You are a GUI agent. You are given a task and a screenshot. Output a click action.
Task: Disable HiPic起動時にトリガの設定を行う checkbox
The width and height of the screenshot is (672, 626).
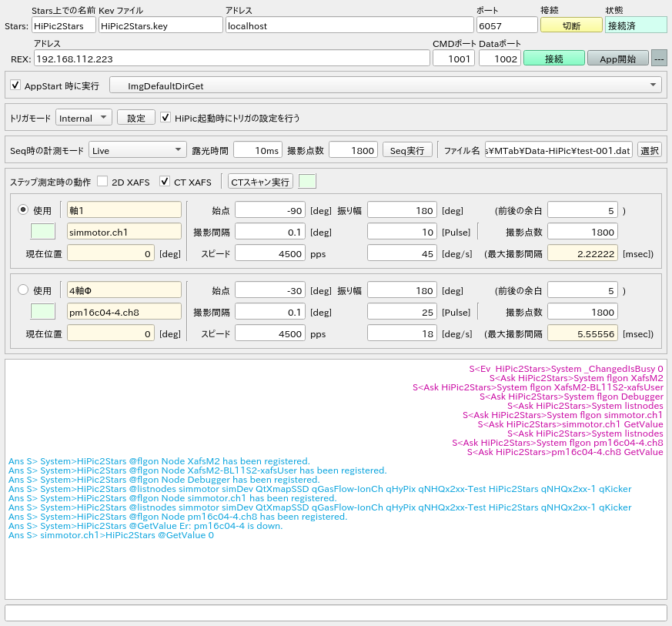coord(165,118)
